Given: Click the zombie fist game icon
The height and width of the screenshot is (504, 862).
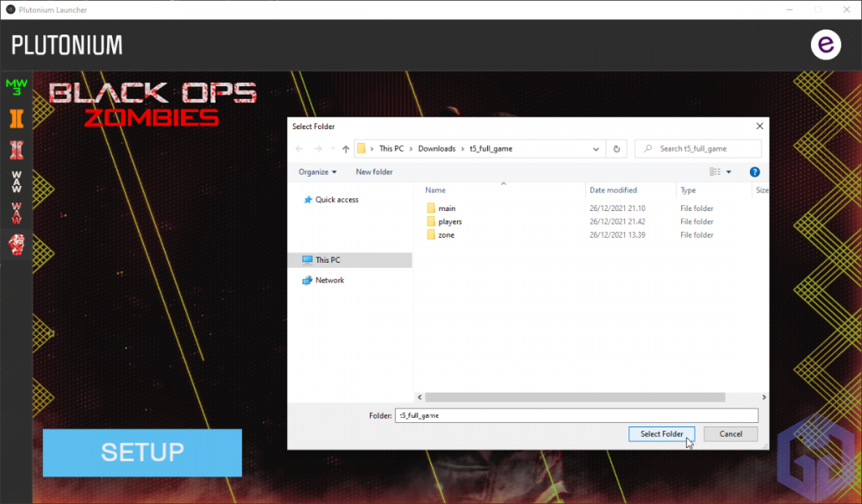Looking at the screenshot, I should [15, 244].
